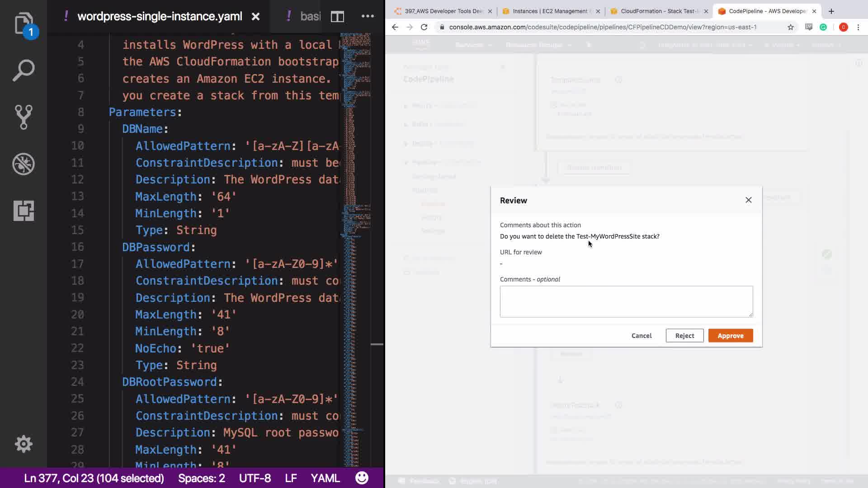868x488 pixels.
Task: Open Chrome three-dot menu
Action: coord(858,27)
